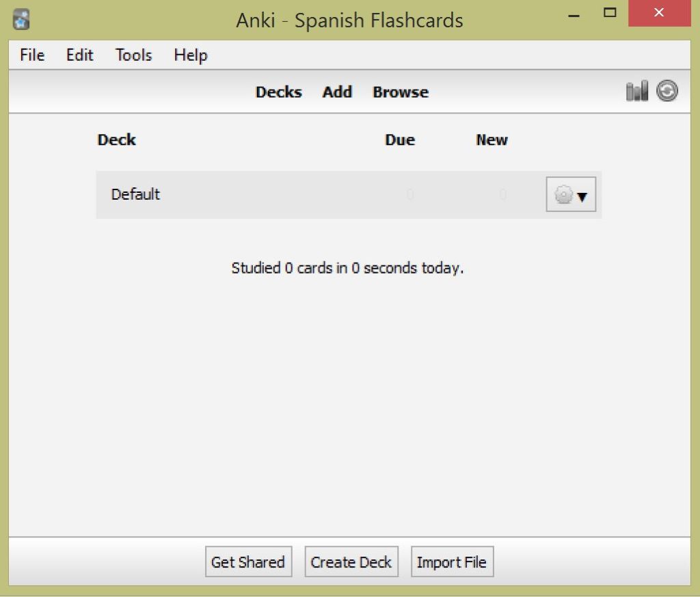
Task: Click the Deck column header
Action: pyautogui.click(x=116, y=140)
